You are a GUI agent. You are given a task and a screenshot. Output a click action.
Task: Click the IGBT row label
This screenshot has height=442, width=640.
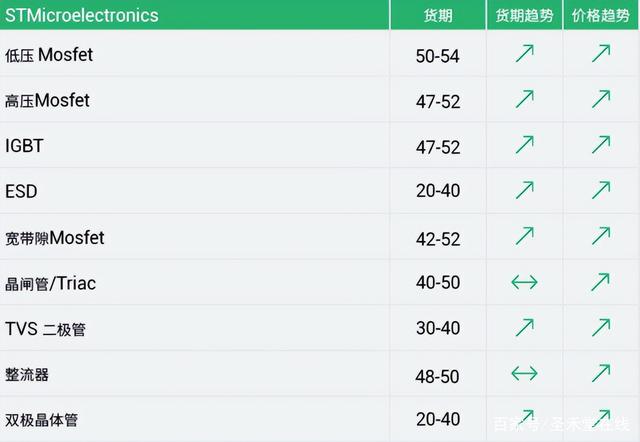(24, 146)
